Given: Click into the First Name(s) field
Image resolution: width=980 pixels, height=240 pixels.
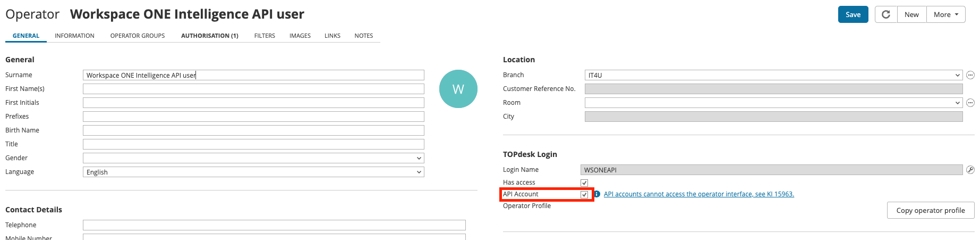Looking at the screenshot, I should [253, 89].
